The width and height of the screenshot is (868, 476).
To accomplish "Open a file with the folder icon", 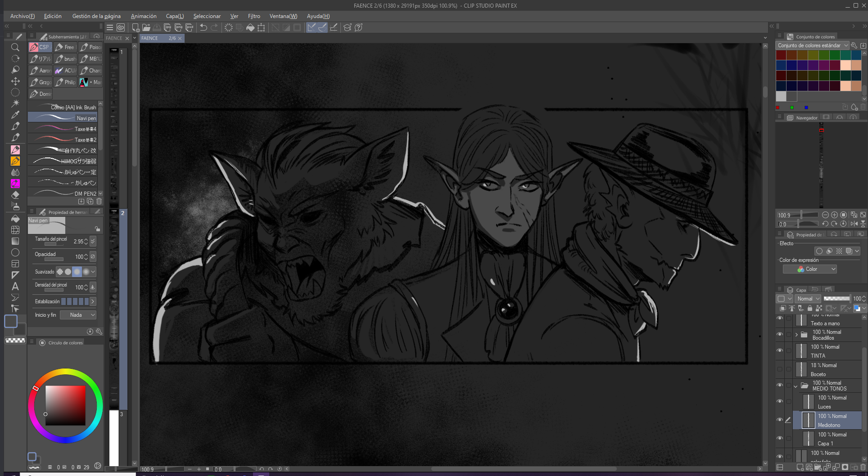I will click(146, 27).
